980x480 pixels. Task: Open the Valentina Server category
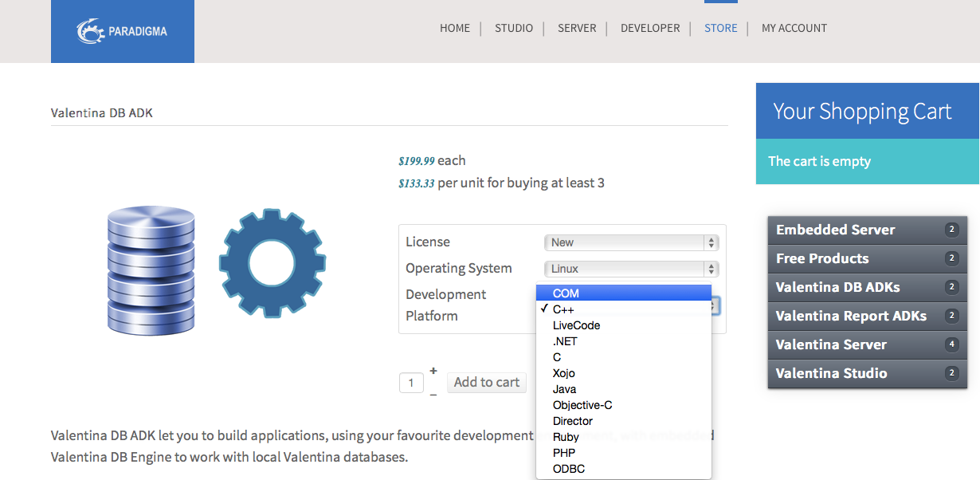coord(831,344)
